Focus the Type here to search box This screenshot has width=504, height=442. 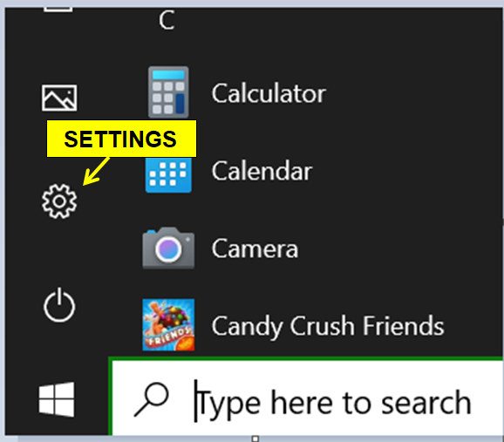click(x=308, y=398)
